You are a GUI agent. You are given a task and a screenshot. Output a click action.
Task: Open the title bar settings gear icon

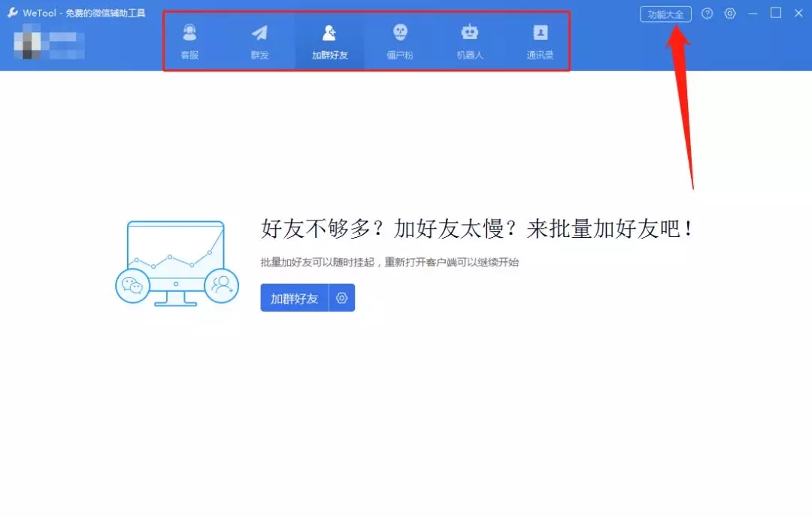click(x=729, y=14)
